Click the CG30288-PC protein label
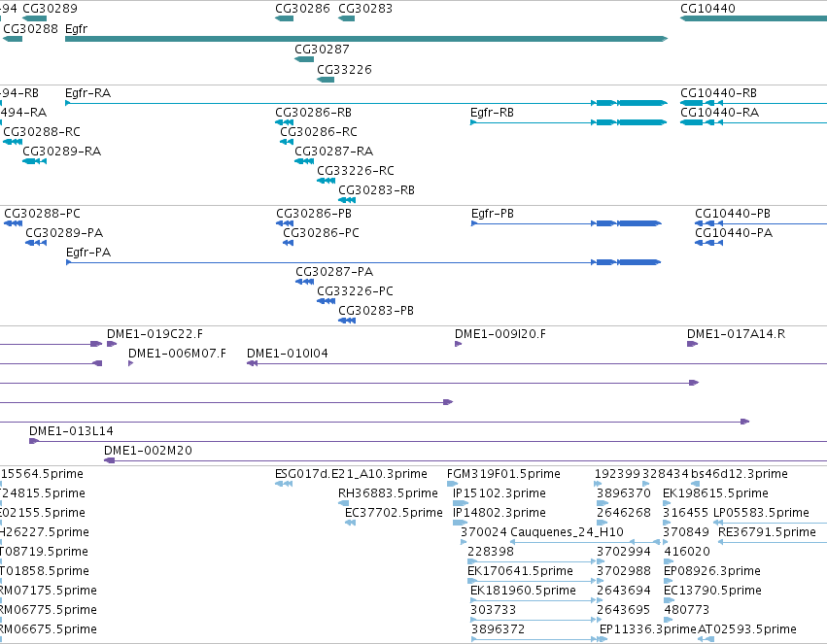Image resolution: width=827 pixels, height=644 pixels. (42, 214)
